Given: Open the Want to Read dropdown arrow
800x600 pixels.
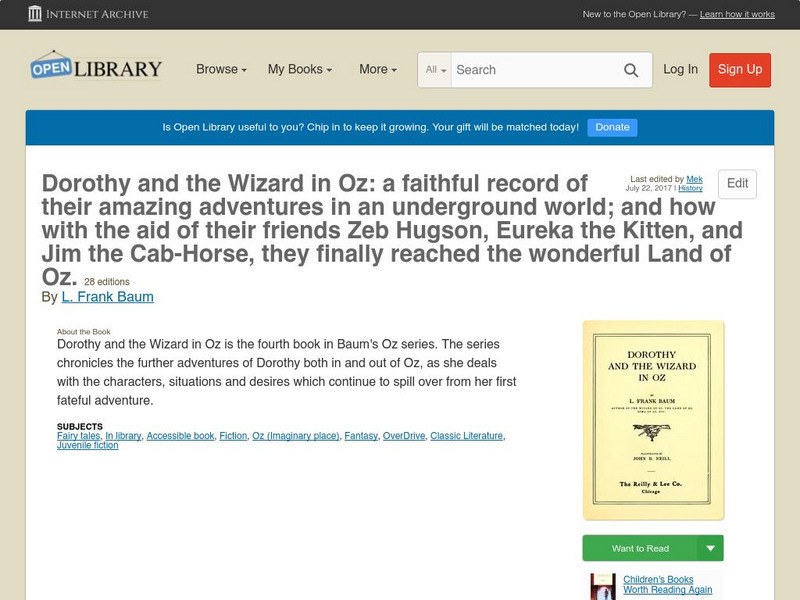Looking at the screenshot, I should [x=710, y=548].
